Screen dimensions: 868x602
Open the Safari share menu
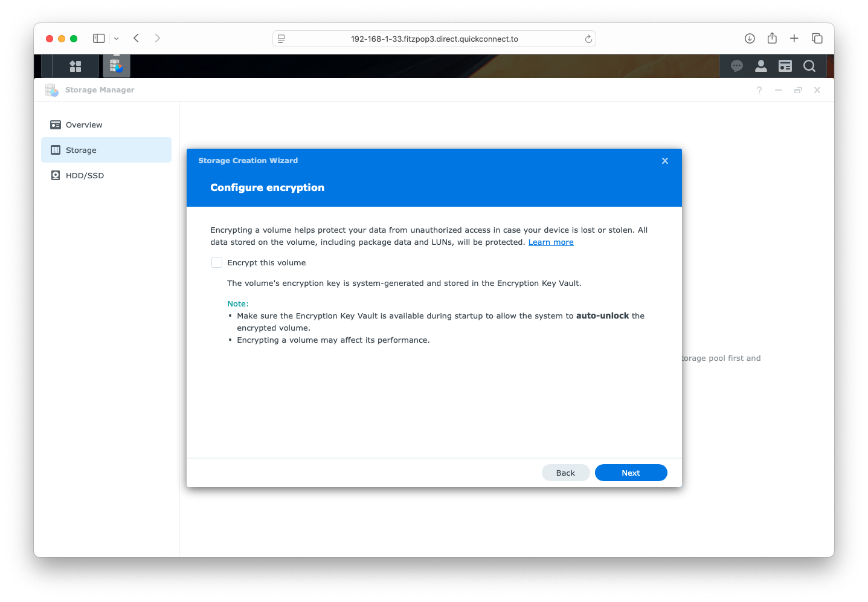[772, 38]
